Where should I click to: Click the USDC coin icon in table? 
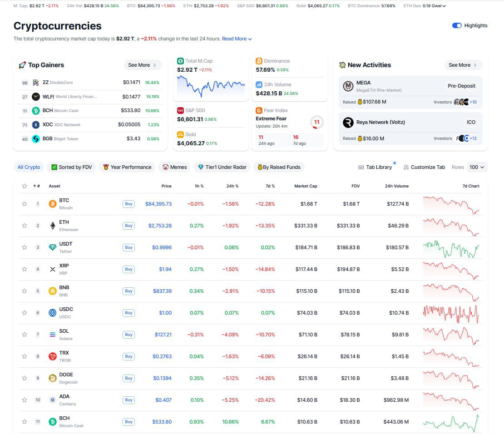tap(52, 312)
